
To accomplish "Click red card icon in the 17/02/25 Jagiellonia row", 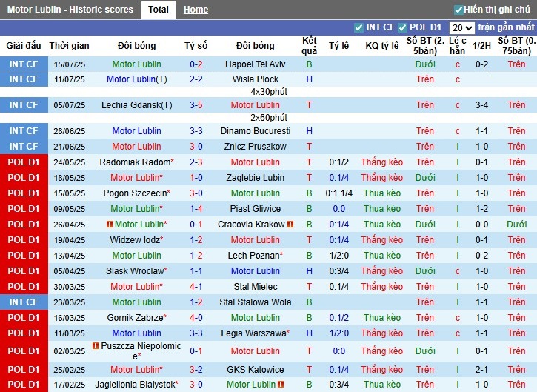I will click(x=279, y=385).
